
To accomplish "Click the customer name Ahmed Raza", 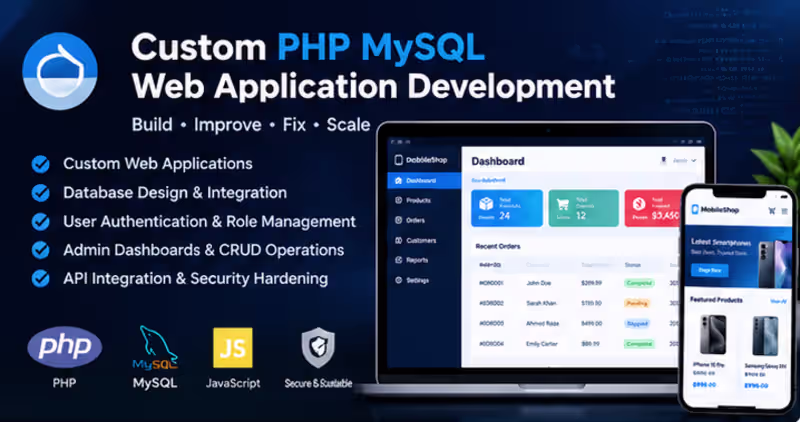I will [542, 324].
